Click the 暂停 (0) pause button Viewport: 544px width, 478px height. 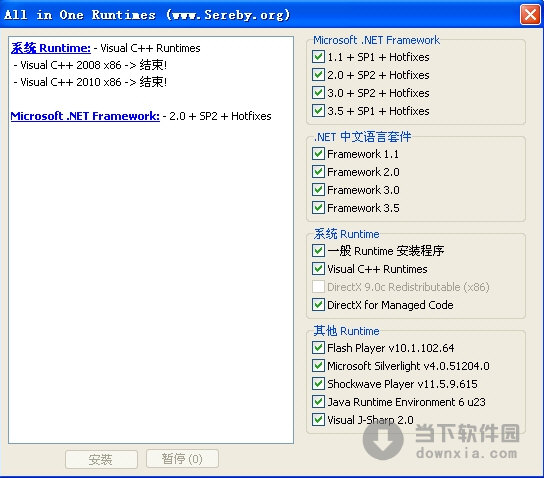pos(182,459)
